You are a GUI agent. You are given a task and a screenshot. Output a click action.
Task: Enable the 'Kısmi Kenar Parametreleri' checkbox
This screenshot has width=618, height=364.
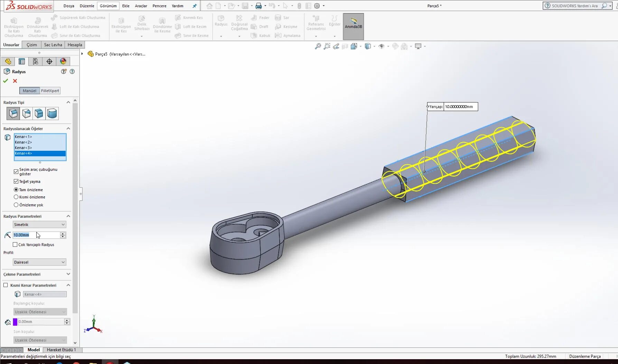coord(6,285)
